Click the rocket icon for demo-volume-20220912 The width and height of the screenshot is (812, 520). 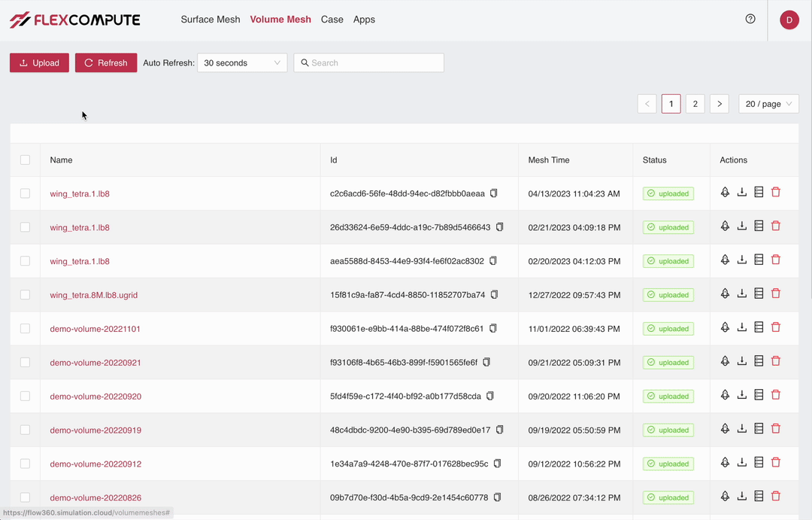point(725,463)
